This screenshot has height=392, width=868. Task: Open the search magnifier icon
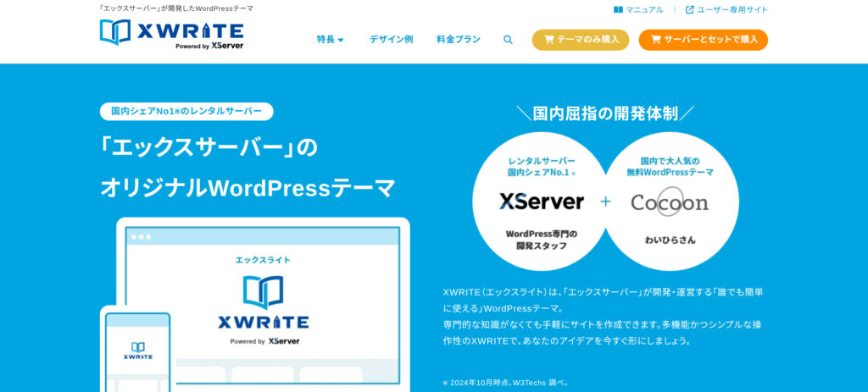click(x=508, y=40)
